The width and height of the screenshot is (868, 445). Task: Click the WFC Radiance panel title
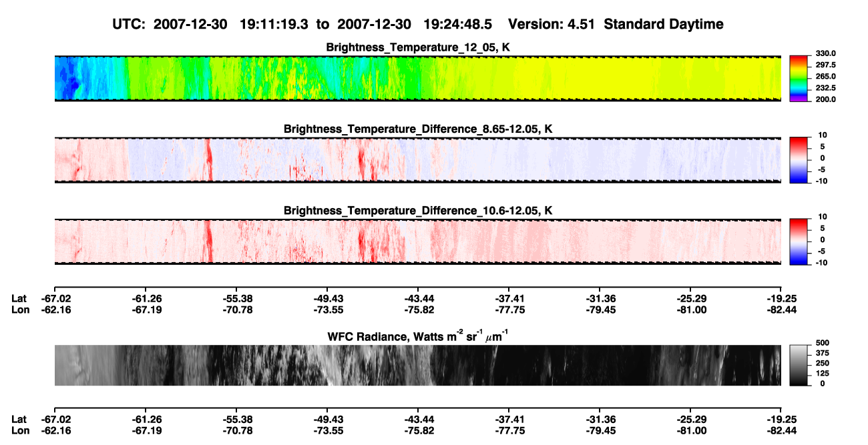[x=418, y=336]
